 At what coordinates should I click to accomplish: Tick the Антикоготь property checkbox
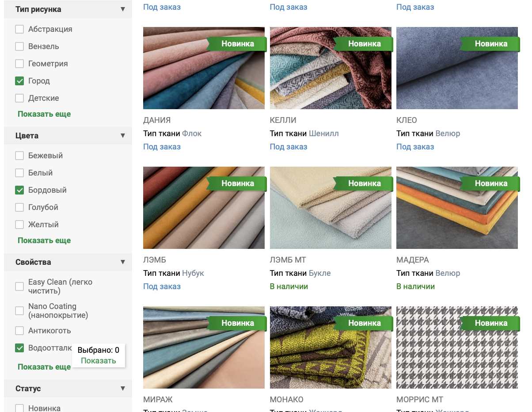point(19,331)
